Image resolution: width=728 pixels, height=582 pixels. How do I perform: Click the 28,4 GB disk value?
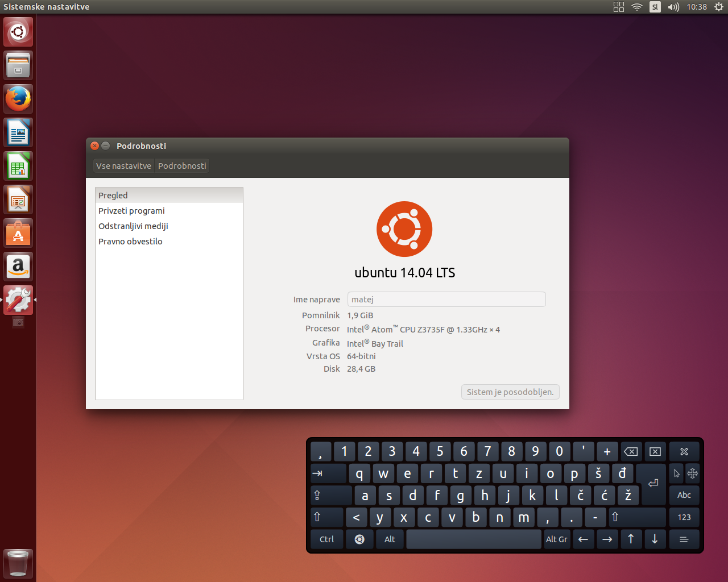coord(361,369)
